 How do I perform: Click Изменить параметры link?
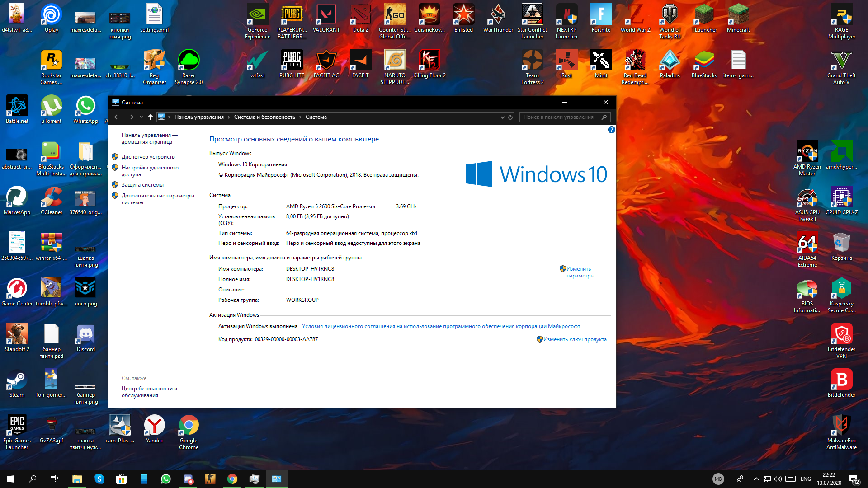click(x=580, y=272)
